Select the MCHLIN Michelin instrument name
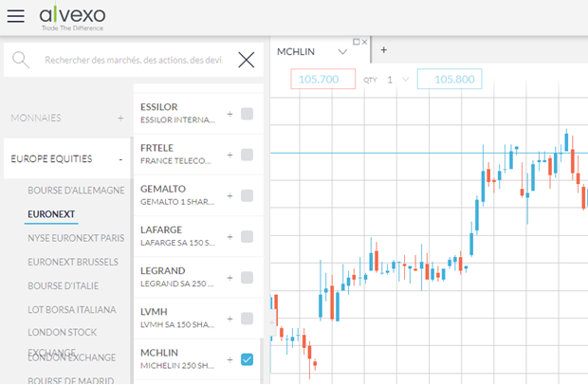Screen dimensions: 588x385 (x=159, y=353)
